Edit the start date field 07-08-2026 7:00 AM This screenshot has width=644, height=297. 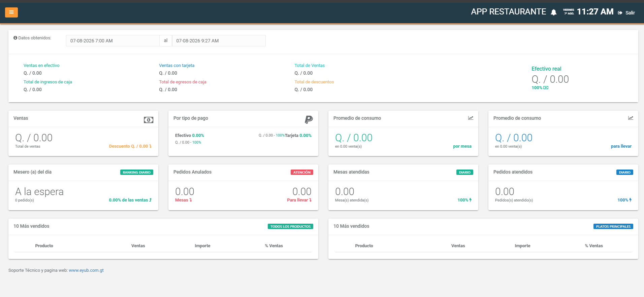click(113, 41)
